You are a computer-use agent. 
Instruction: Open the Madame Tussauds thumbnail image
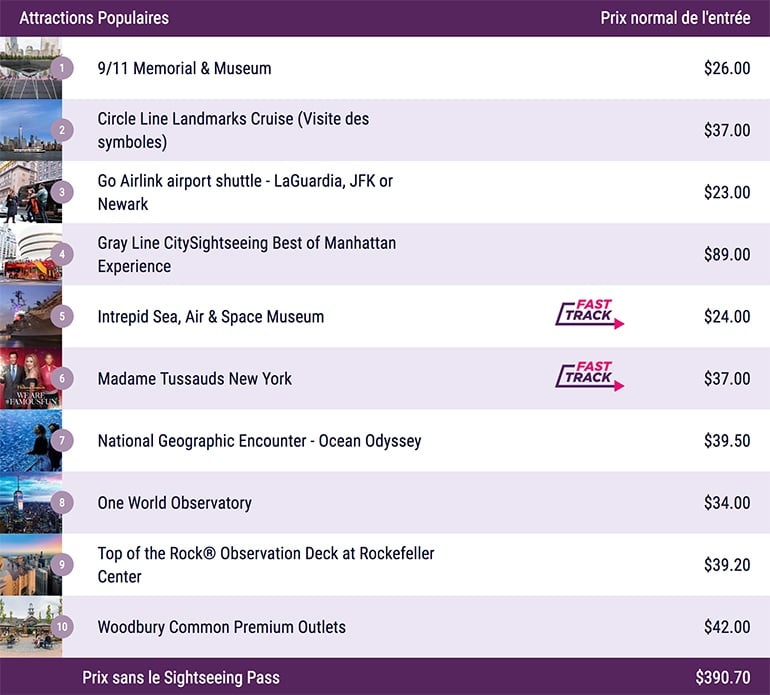(28, 378)
